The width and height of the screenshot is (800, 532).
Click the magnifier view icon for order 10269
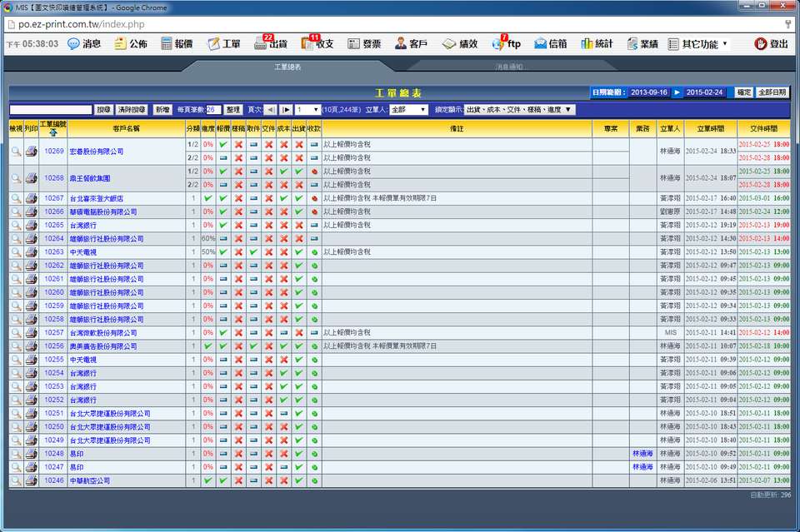coord(16,152)
